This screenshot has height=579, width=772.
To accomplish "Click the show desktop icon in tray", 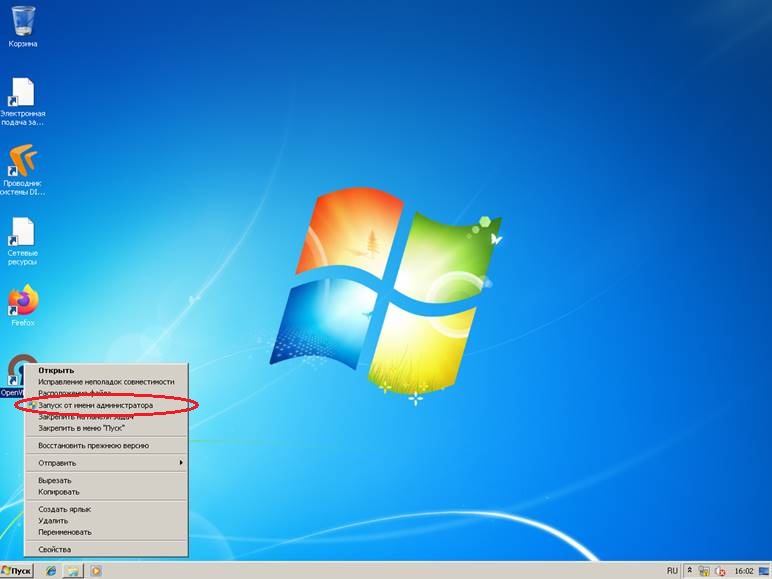I will 764,571.
